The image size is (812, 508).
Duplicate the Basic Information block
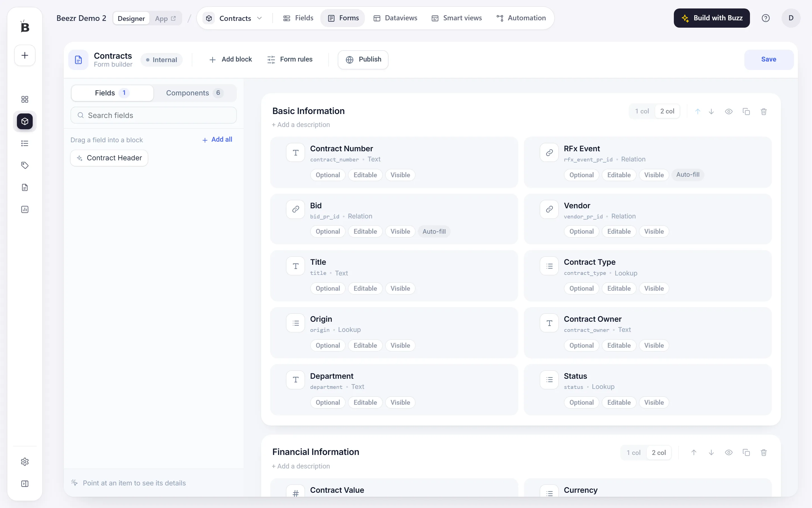tap(746, 111)
